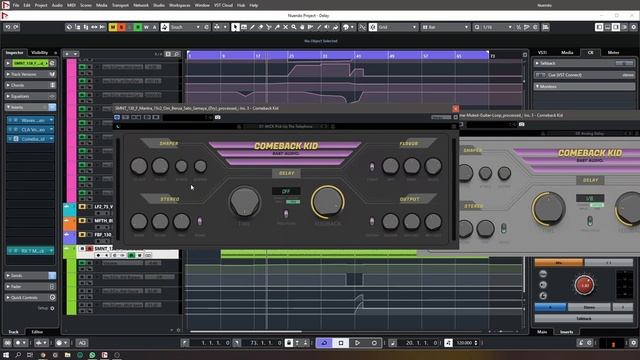
Task: Toggle the Cycle loop button in transport
Action: (x=324, y=343)
